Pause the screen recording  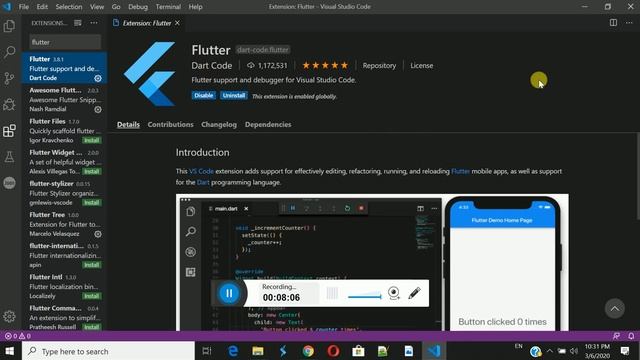pos(229,293)
